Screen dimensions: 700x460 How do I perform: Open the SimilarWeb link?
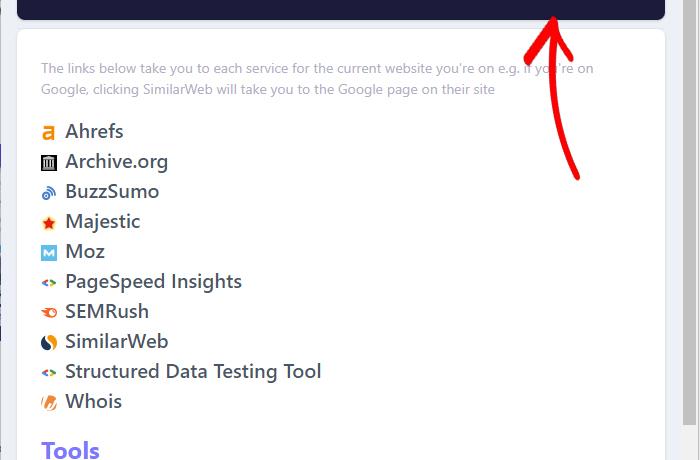point(116,341)
